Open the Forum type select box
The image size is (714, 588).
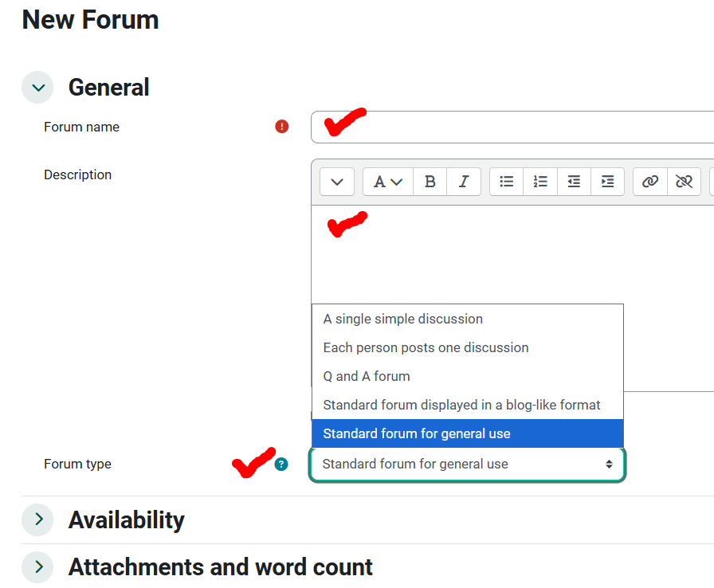click(467, 465)
